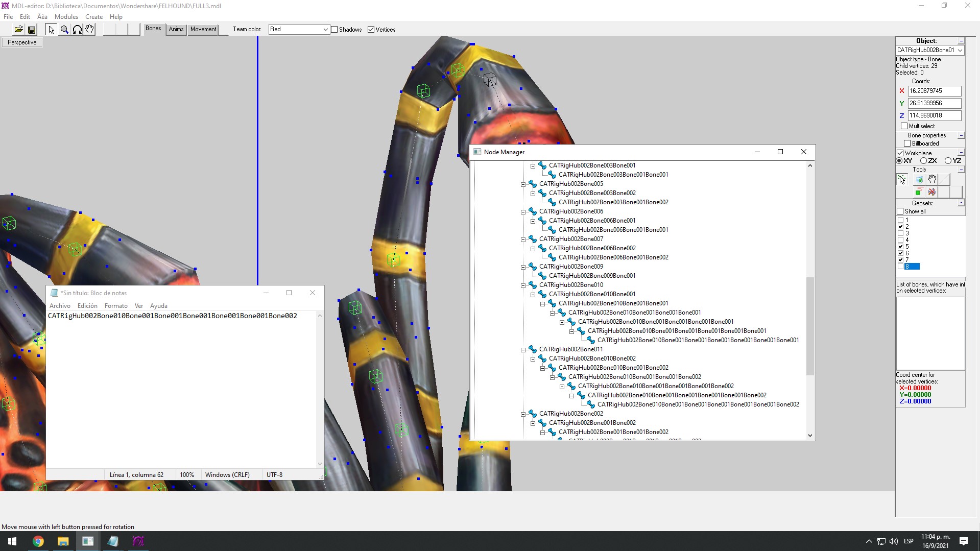The width and height of the screenshot is (980, 551).
Task: Select the rotate view tool
Action: [77, 30]
